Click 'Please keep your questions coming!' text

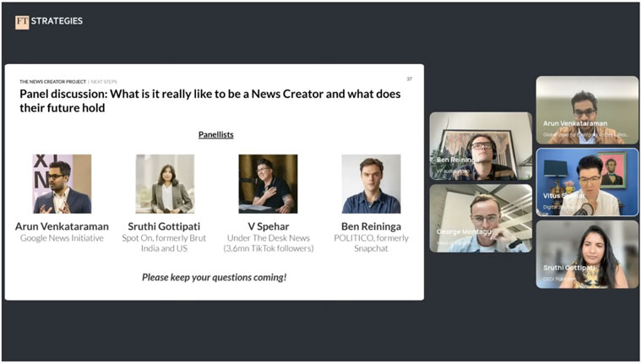coord(214,277)
